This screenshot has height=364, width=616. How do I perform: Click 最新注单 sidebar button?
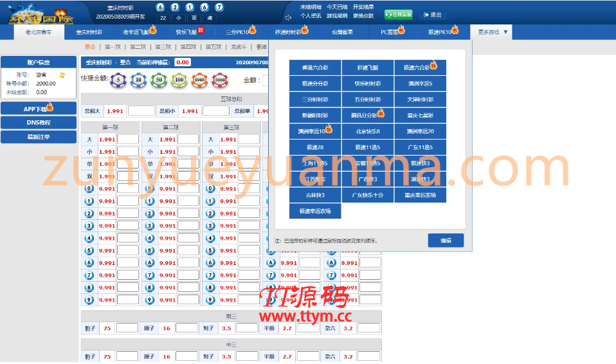[x=39, y=137]
